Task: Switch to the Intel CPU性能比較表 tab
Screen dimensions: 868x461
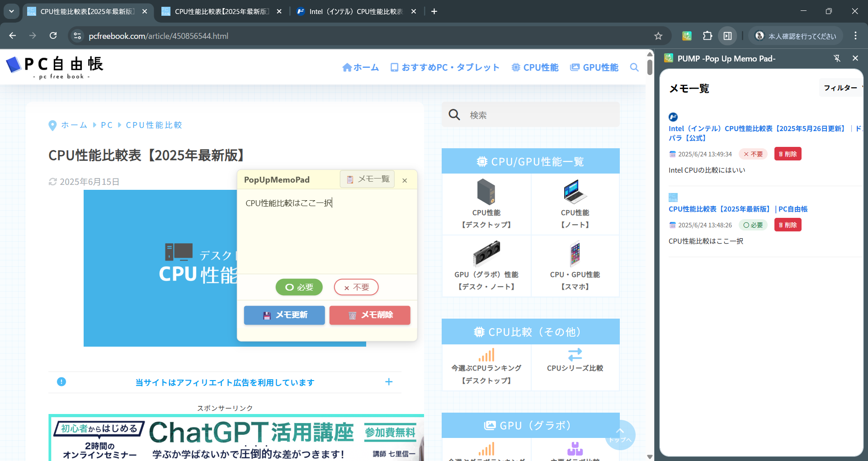Action: 356,11
